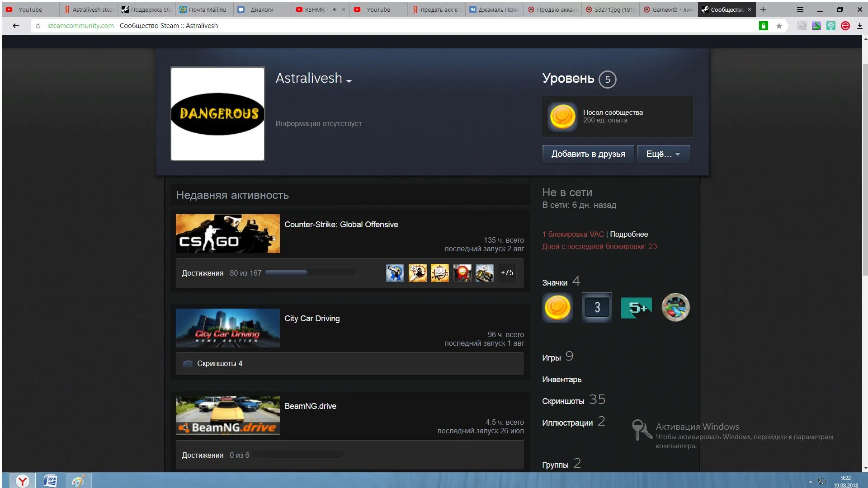Image resolution: width=868 pixels, height=488 pixels.
Task: Open a new tab with the plus button
Action: 763,9
